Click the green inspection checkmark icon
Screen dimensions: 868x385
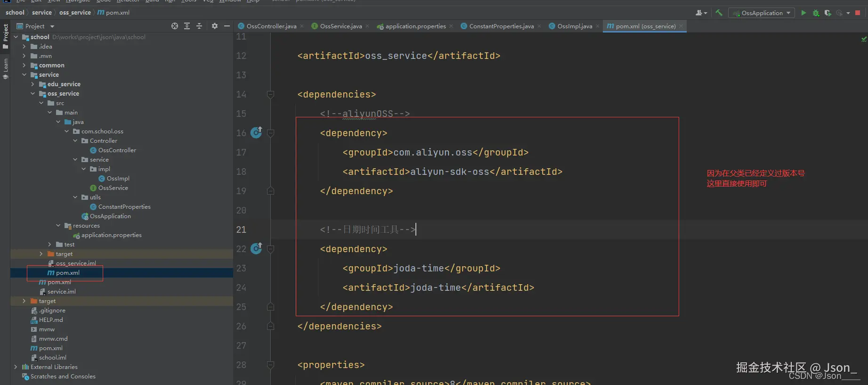tap(864, 40)
